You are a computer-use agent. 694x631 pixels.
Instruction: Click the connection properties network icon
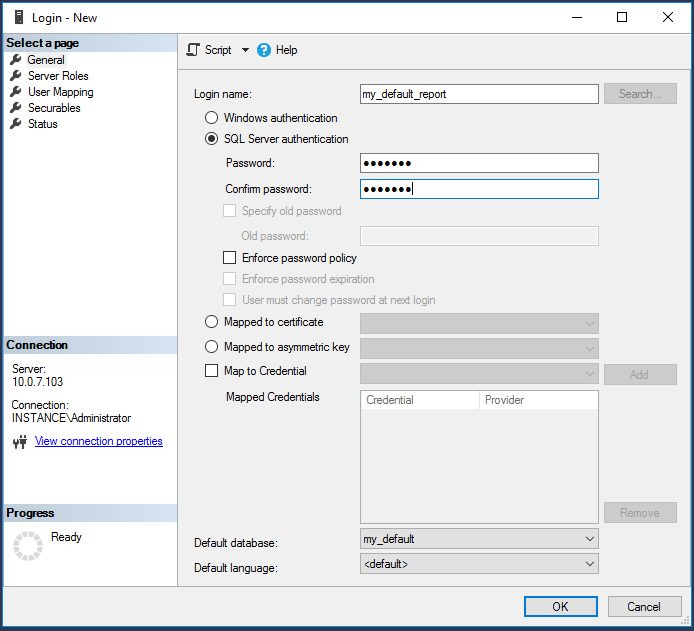pyautogui.click(x=19, y=442)
